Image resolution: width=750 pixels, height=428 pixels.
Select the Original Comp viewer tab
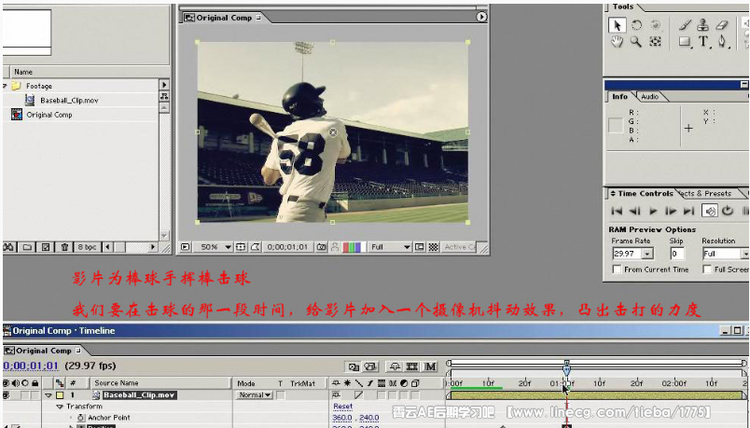(x=223, y=18)
